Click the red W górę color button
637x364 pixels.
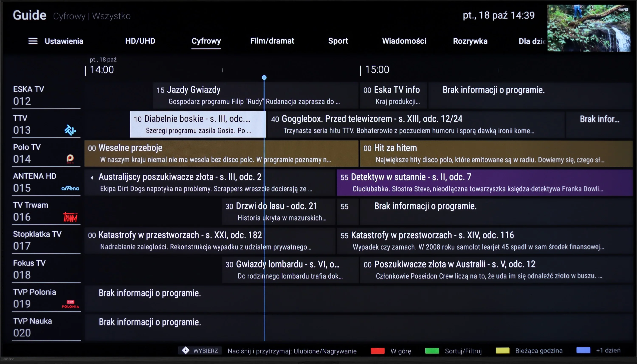377,350
